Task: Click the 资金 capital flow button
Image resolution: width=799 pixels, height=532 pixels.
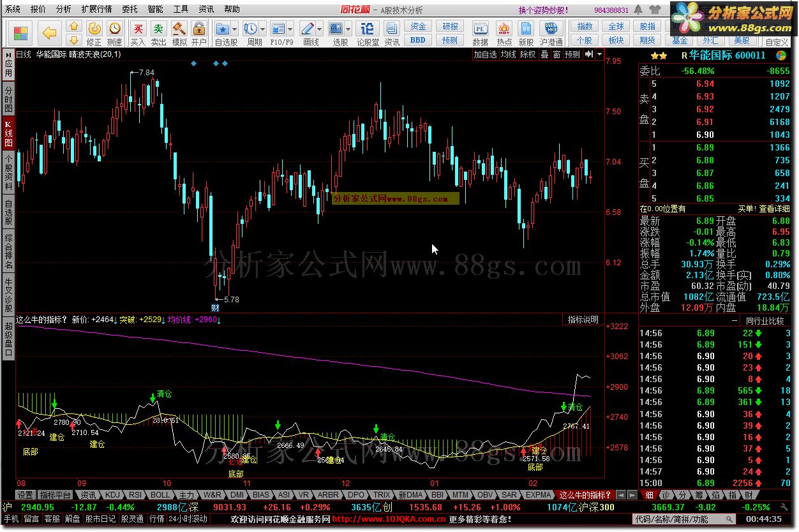Action: [x=418, y=27]
